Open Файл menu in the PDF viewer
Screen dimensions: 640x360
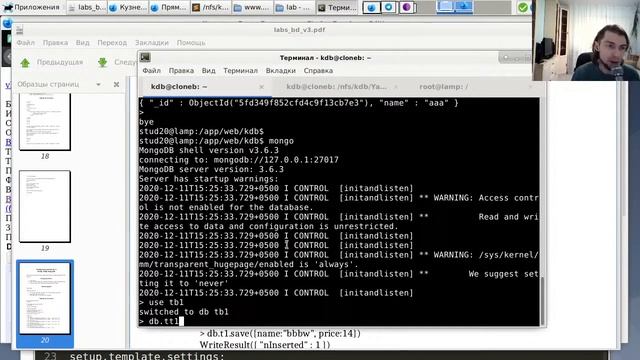click(25, 42)
